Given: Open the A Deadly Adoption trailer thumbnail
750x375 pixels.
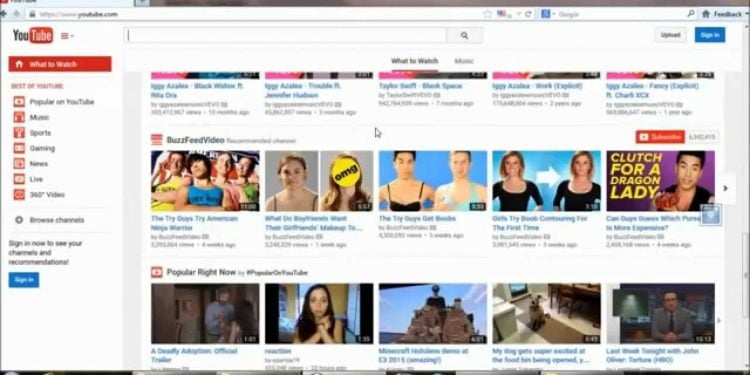Looking at the screenshot, I should [205, 313].
